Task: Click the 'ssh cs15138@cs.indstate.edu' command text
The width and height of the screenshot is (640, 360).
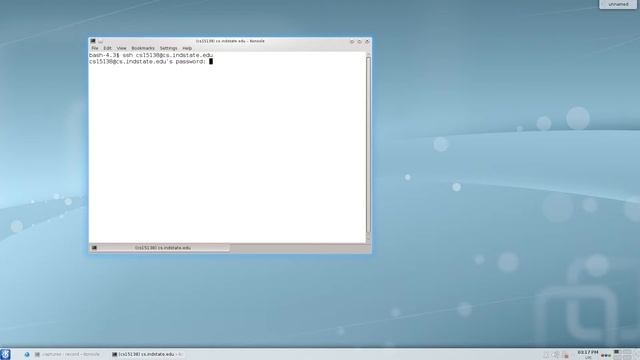Action: 168,55
